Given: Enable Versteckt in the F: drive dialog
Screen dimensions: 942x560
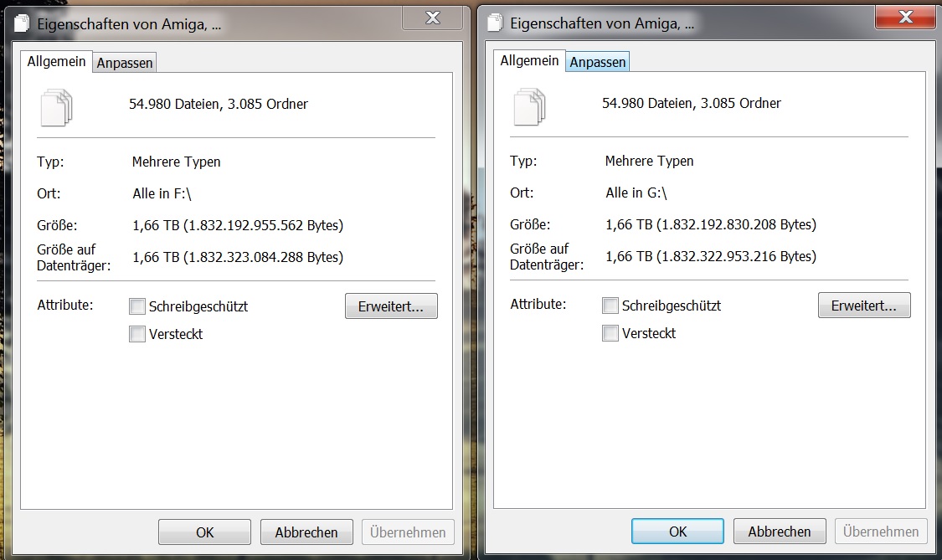Looking at the screenshot, I should (137, 334).
